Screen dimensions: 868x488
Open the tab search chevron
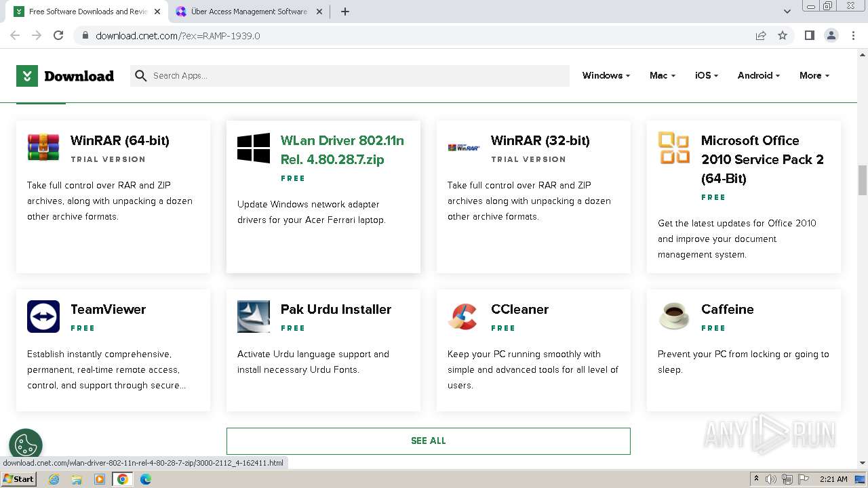click(787, 12)
